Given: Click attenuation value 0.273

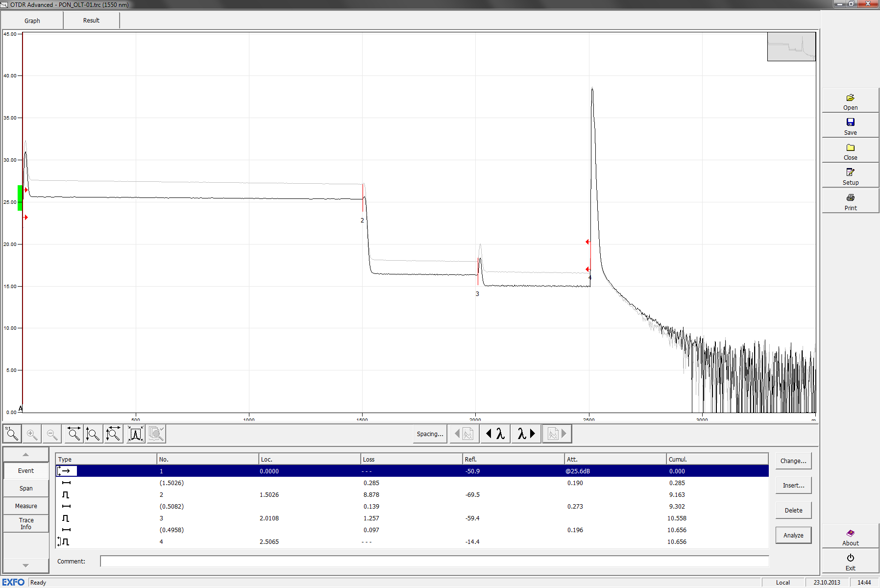Looking at the screenshot, I should pos(575,507).
